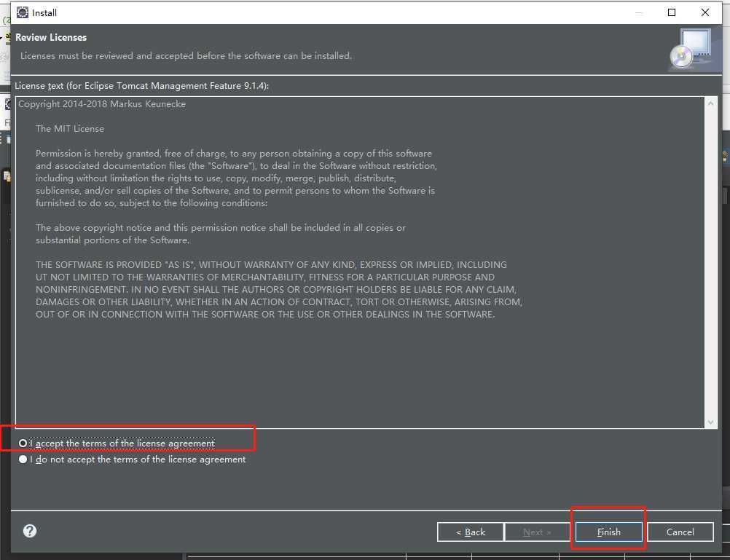The image size is (730, 560).
Task: Click 'substantial portions of the Software.' line
Action: click(113, 240)
